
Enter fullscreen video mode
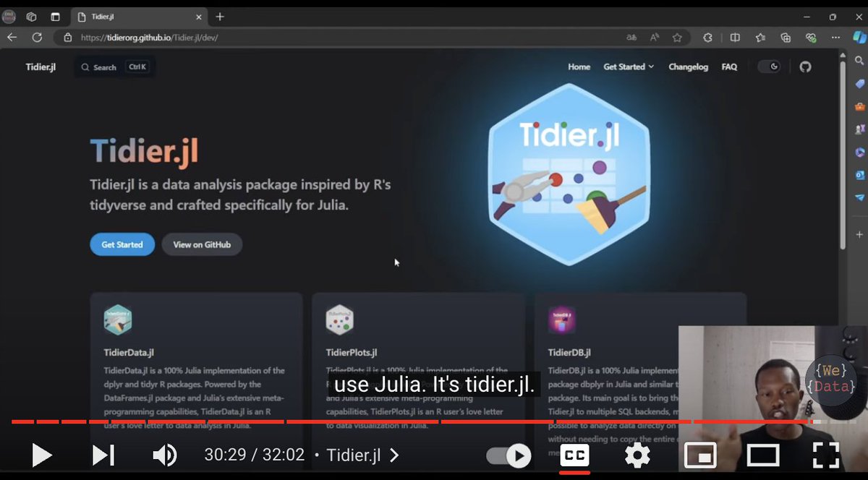(826, 455)
